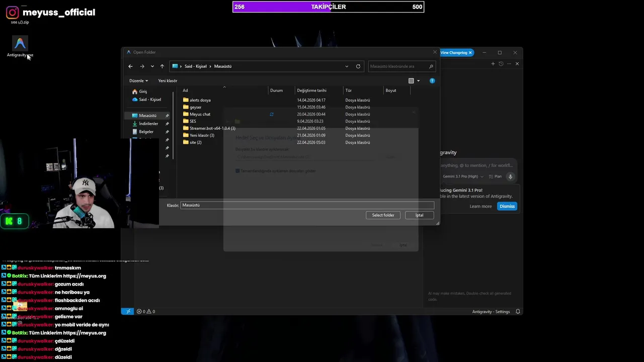Select the SES folder
644x362 pixels.
pyautogui.click(x=192, y=121)
